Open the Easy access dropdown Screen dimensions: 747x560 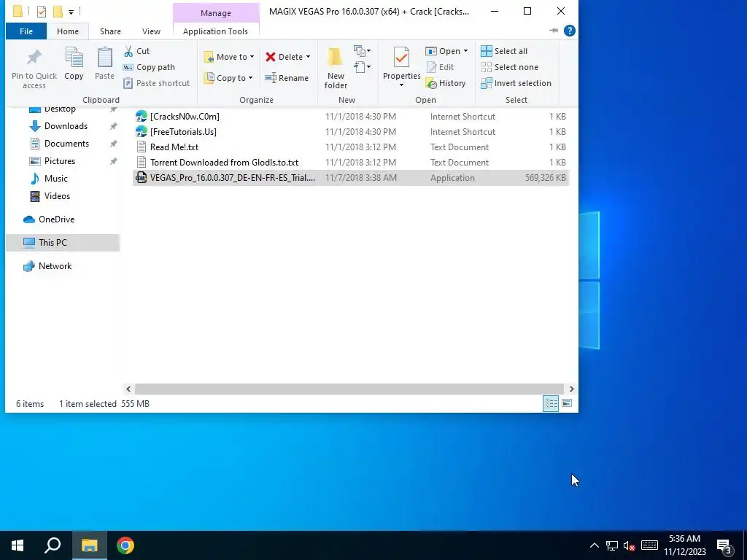(x=362, y=66)
